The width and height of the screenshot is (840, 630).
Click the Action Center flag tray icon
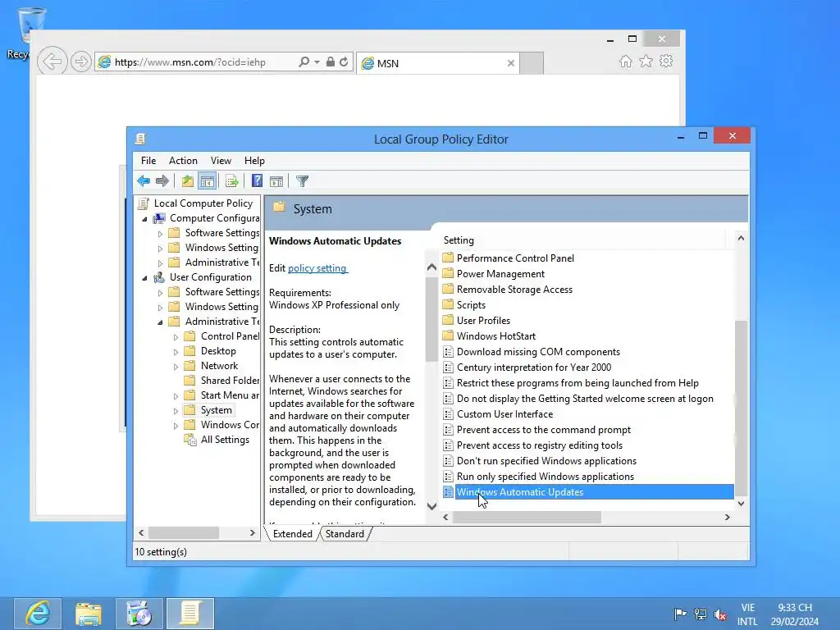coord(680,614)
